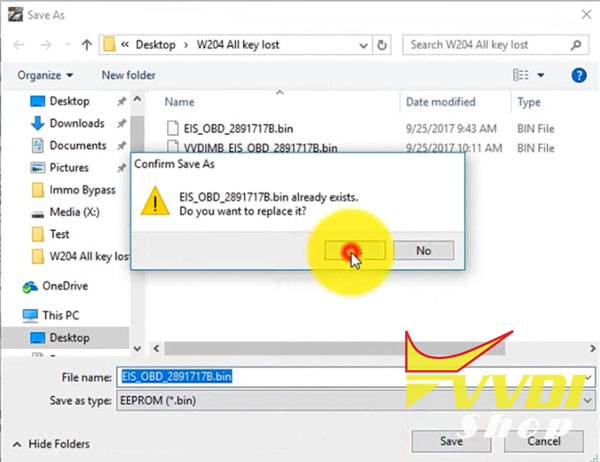The width and height of the screenshot is (600, 462).
Task: Refresh the W204 All key lost folder
Action: point(382,45)
